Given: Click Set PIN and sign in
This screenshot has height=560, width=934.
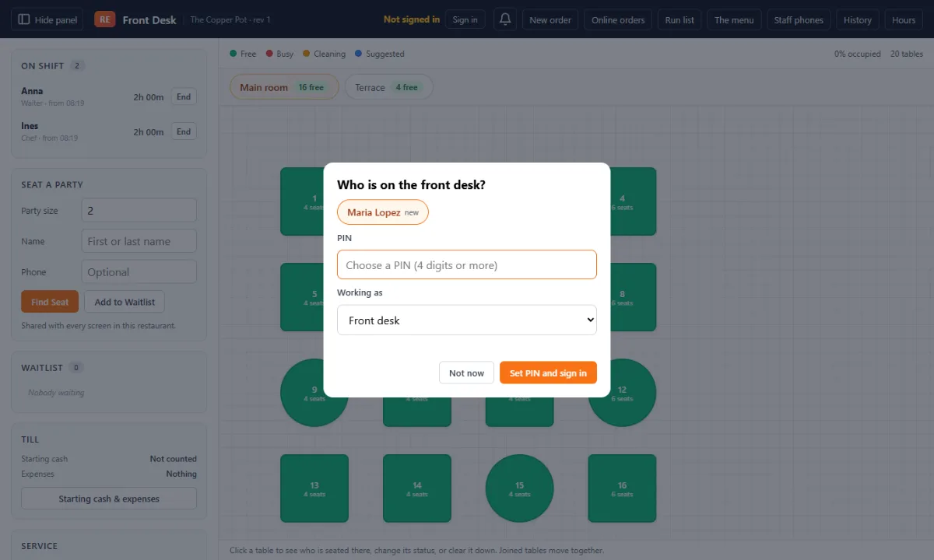Looking at the screenshot, I should point(548,373).
